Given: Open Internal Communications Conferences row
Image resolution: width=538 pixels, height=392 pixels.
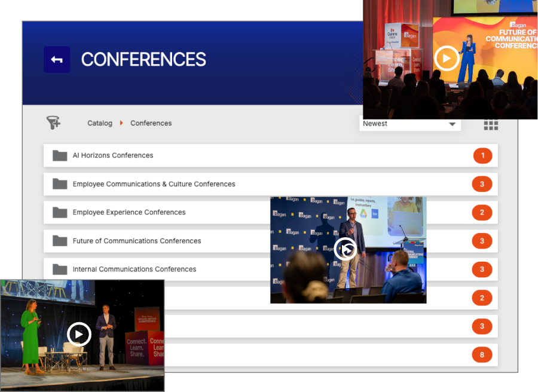Looking at the screenshot, I should click(134, 269).
